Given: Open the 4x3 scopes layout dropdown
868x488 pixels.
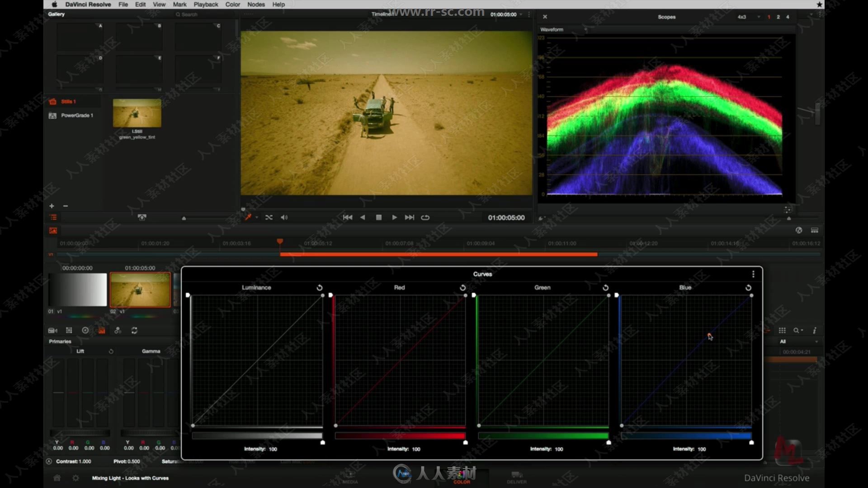Looking at the screenshot, I should (749, 17).
